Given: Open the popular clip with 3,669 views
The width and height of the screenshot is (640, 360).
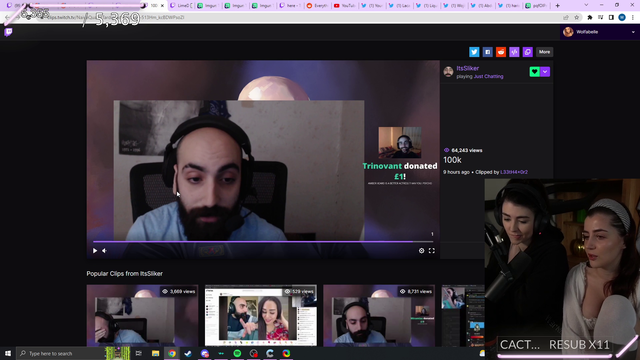Looking at the screenshot, I should (142, 316).
